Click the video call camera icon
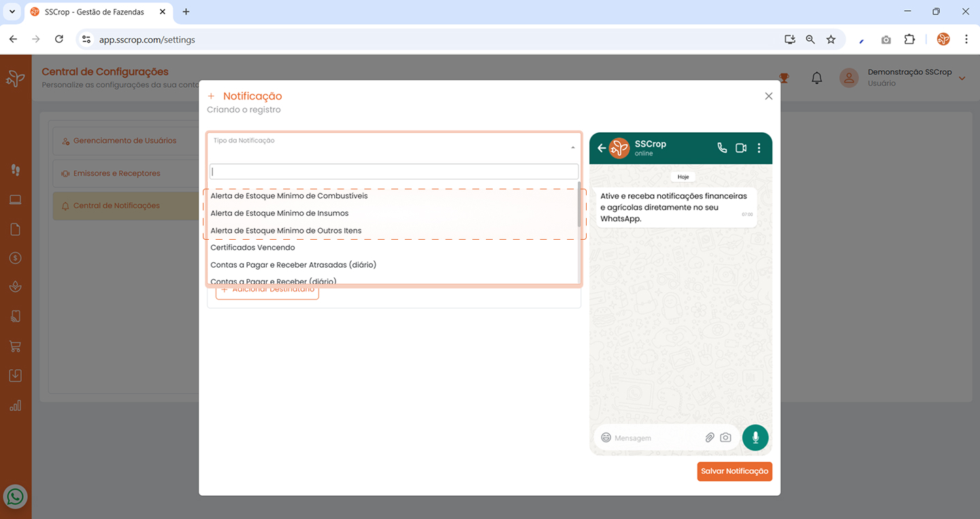The image size is (980, 519). tap(741, 148)
